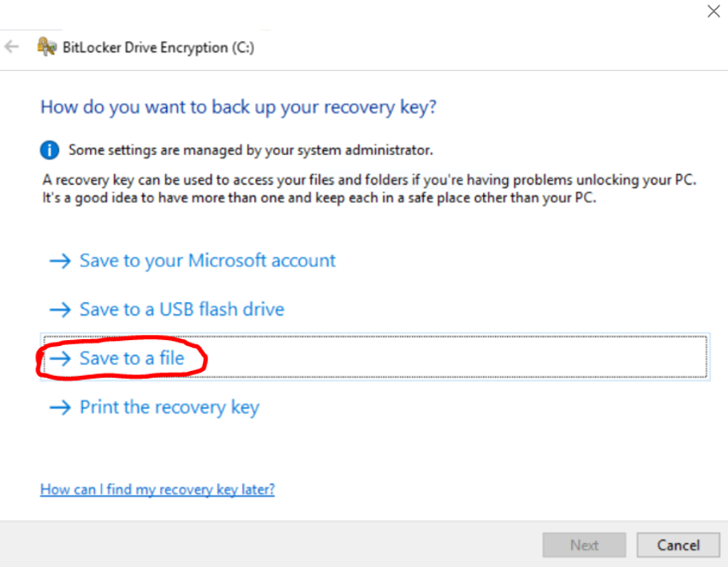Click the blue information icon

[51, 150]
